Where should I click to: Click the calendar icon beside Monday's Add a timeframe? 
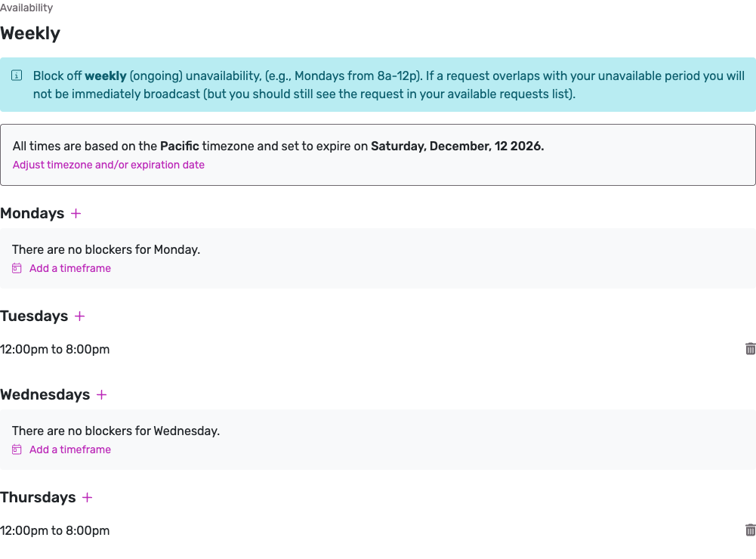[16, 267]
